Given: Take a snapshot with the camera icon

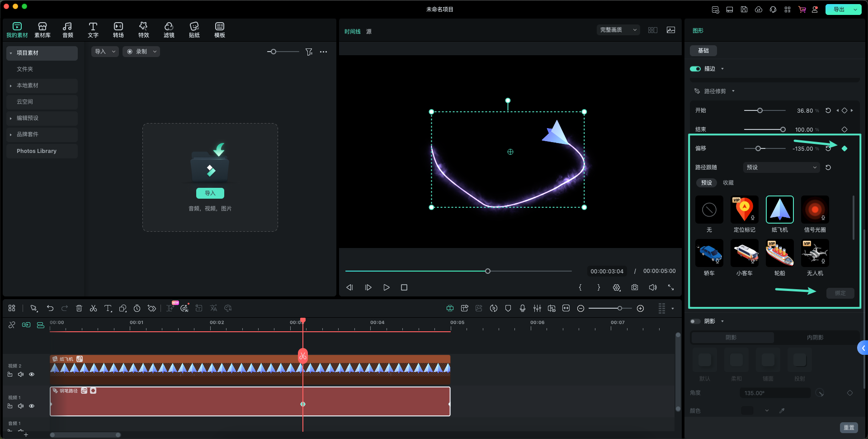Looking at the screenshot, I should pos(635,287).
